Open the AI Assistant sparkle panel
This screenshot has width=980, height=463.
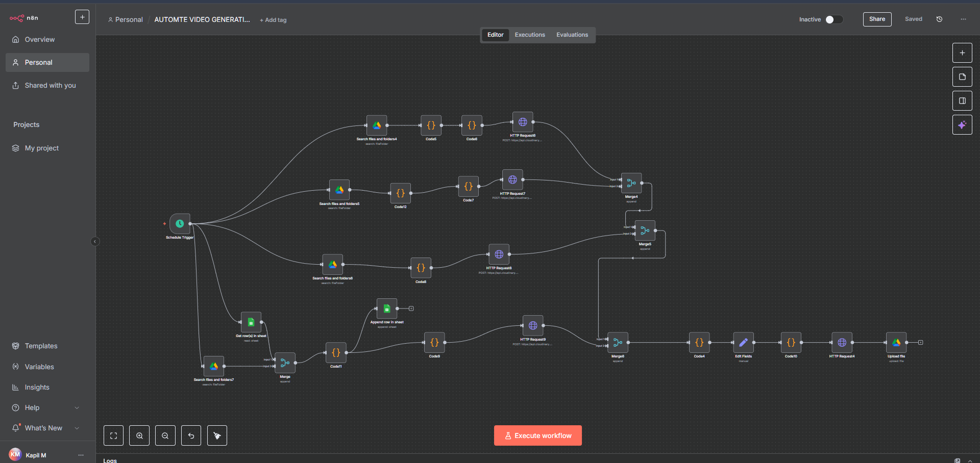962,124
